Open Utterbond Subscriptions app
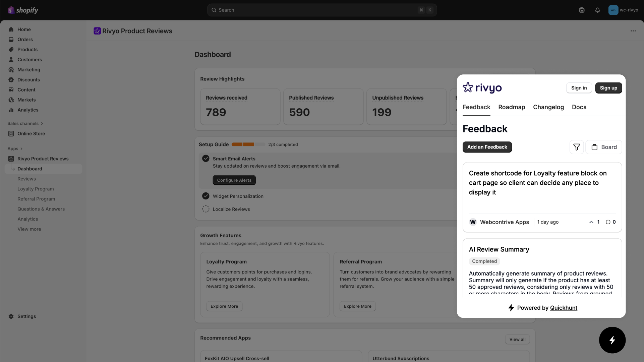This screenshot has width=644, height=362. tap(401, 358)
